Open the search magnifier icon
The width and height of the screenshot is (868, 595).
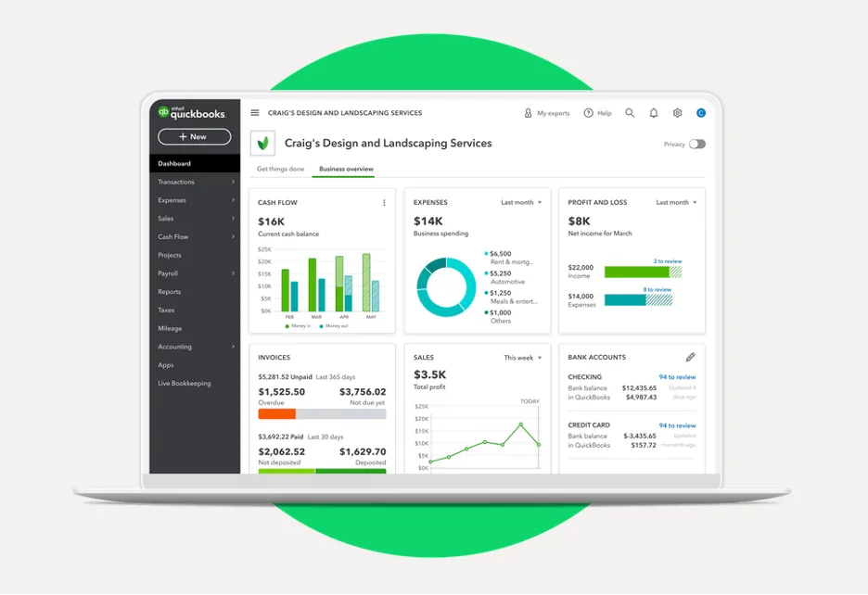tap(630, 113)
